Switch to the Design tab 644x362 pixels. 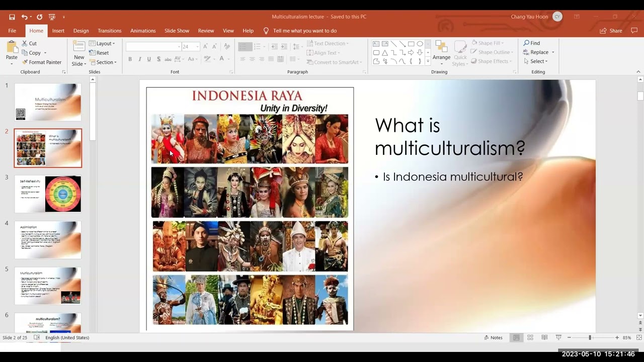[x=81, y=31]
